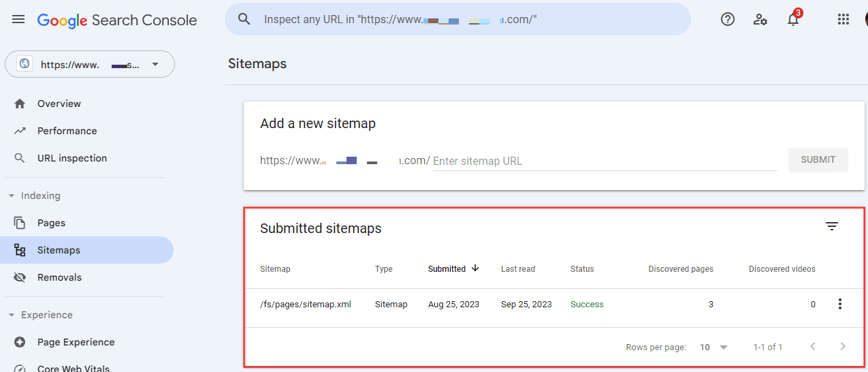Open the property selector dropdown
This screenshot has height=372, width=868.
tap(90, 64)
